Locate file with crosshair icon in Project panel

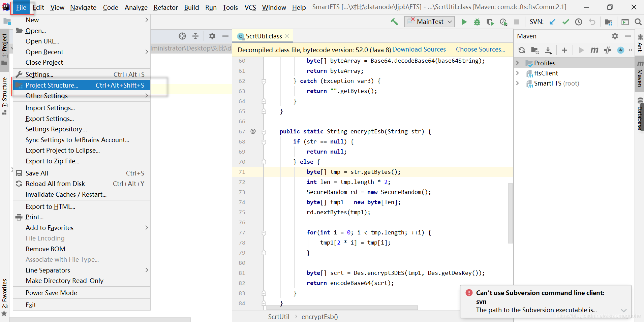pos(182,36)
